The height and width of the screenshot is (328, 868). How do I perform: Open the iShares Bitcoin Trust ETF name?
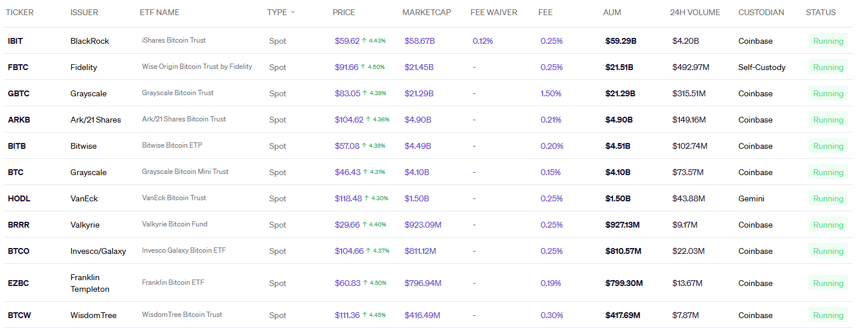click(x=174, y=40)
